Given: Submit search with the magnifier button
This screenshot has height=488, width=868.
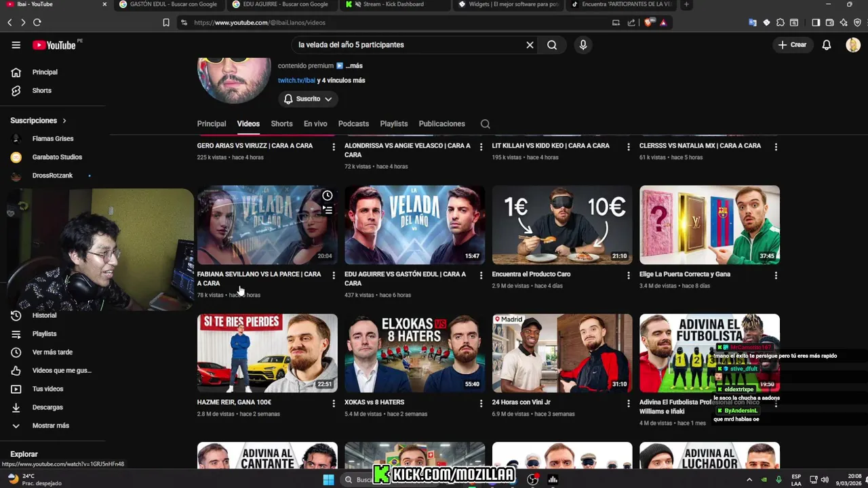Looking at the screenshot, I should (x=552, y=45).
